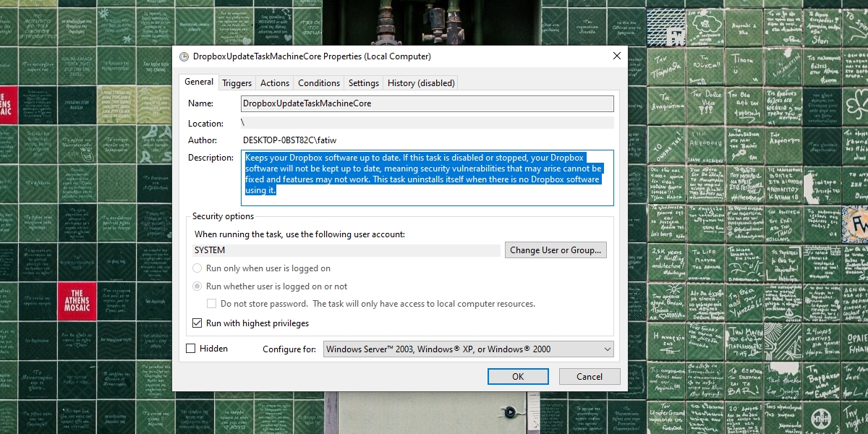Screen dimensions: 868x434
Task: Select Run only when user is logged on
Action: (x=197, y=268)
